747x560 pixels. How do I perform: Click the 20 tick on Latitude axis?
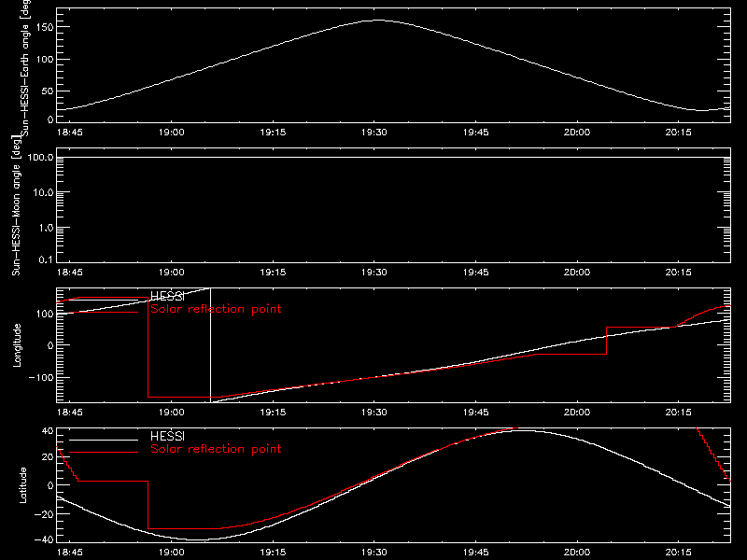coord(48,457)
